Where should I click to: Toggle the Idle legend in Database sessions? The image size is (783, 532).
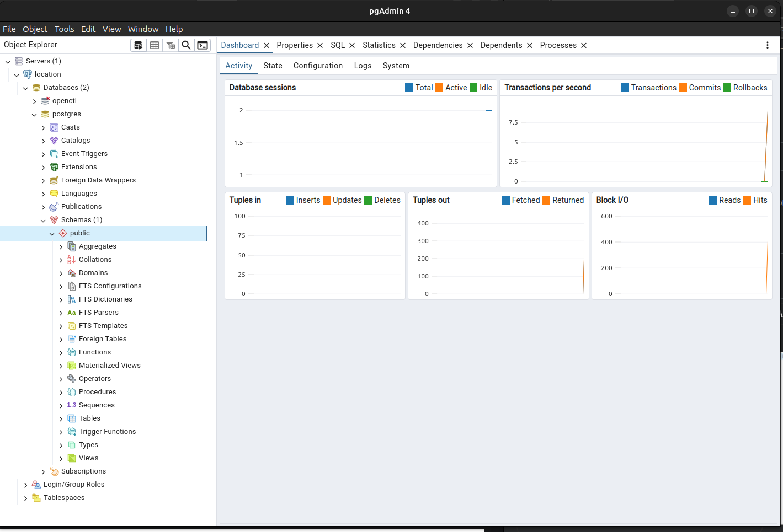(480, 88)
